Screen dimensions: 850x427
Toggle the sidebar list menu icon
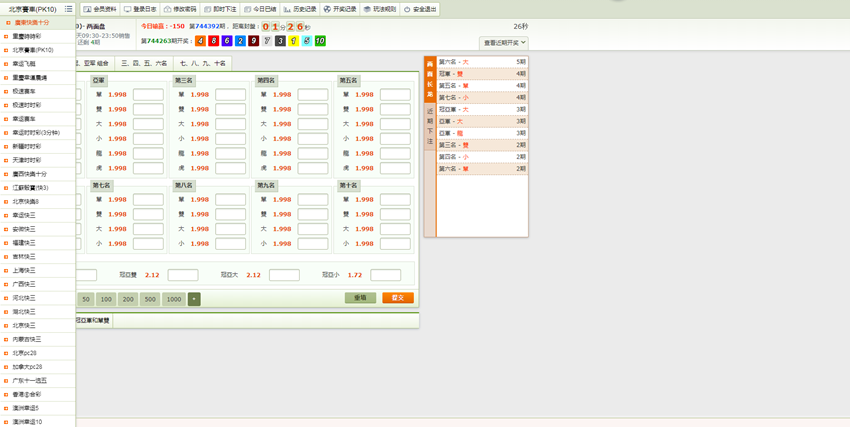pos(68,9)
